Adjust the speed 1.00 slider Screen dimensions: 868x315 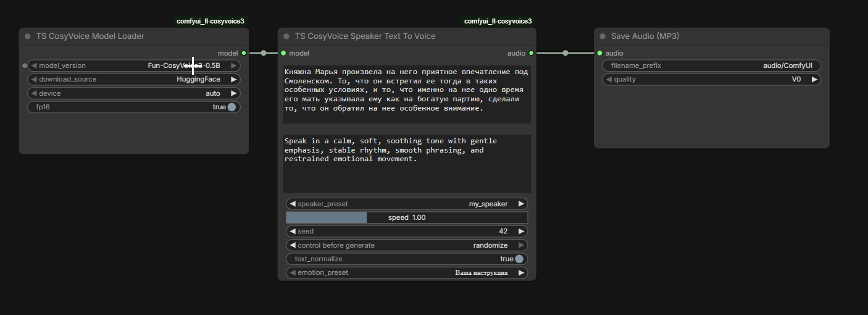[407, 217]
